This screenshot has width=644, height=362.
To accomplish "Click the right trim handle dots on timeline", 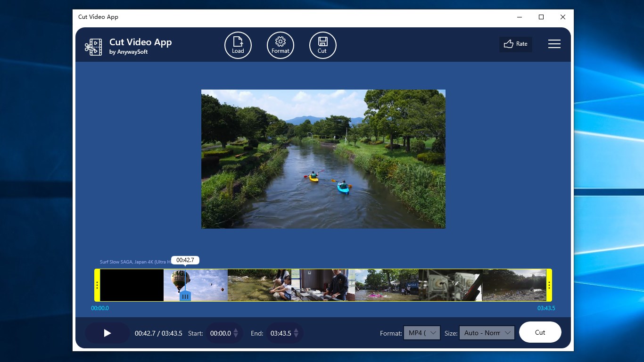I will click(549, 285).
